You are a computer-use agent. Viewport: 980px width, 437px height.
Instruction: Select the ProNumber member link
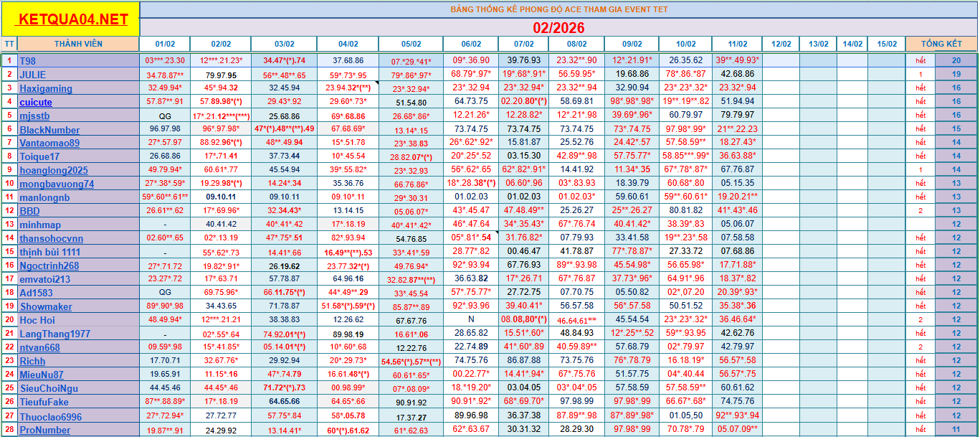[45, 430]
